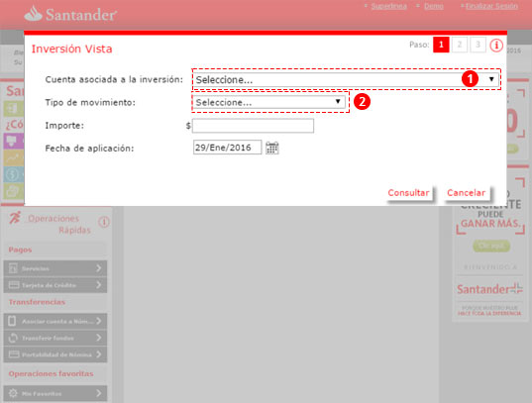Image resolution: width=532 pixels, height=403 pixels.
Task: Expand the Tarjeta de Crédito chevron
Action: point(98,284)
